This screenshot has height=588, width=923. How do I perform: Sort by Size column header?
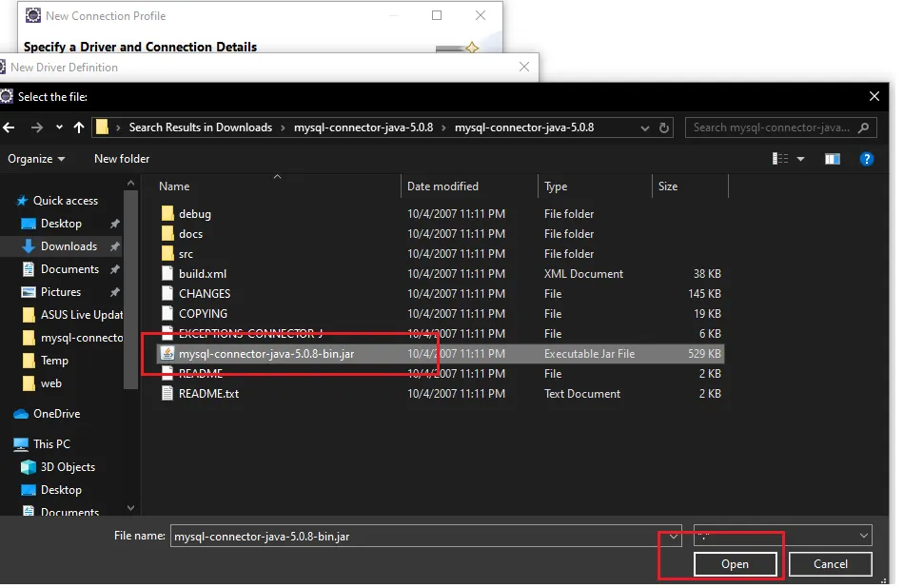668,186
